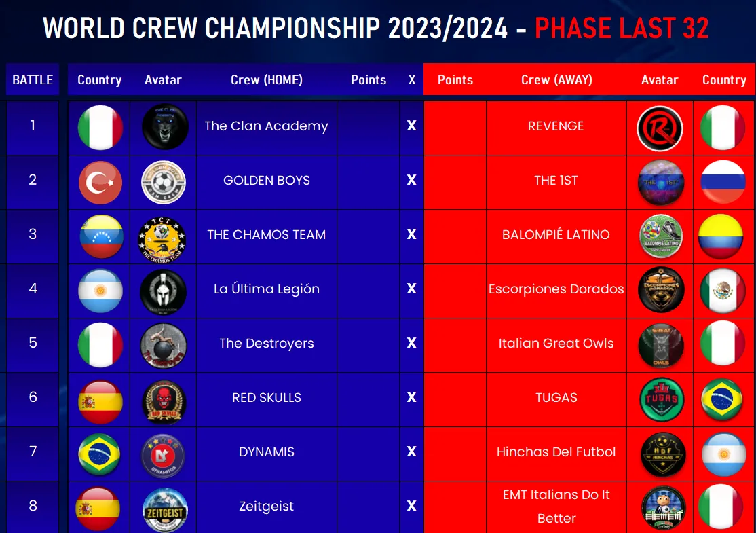Select the TUGAS green crest avatar
The width and height of the screenshot is (756, 533).
point(662,399)
